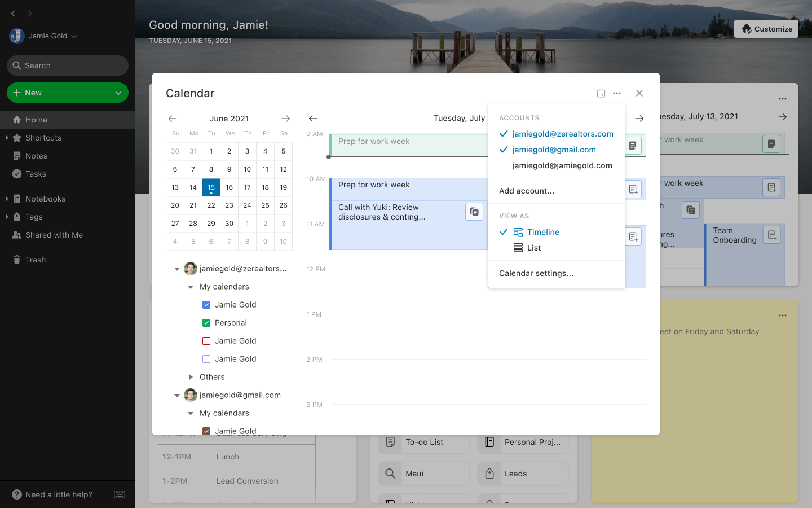The width and height of the screenshot is (812, 508).
Task: Open note attached to 9 AM Prep event
Action: click(633, 146)
